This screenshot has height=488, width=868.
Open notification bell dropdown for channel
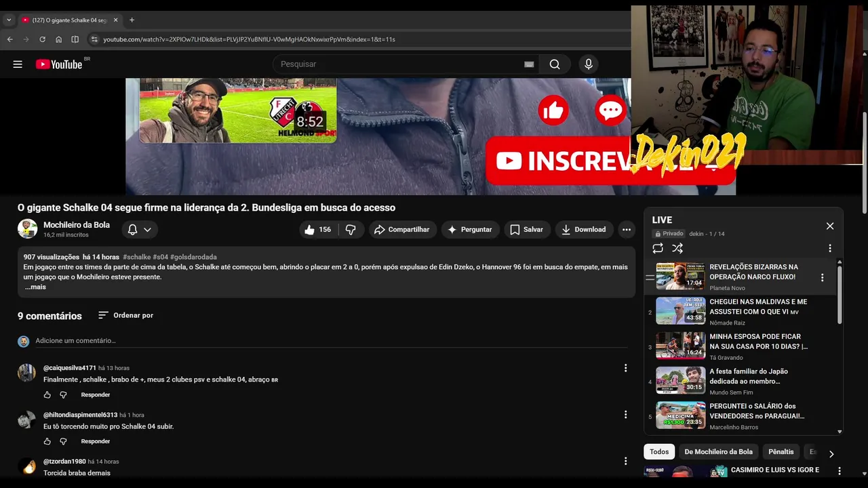[x=140, y=230]
